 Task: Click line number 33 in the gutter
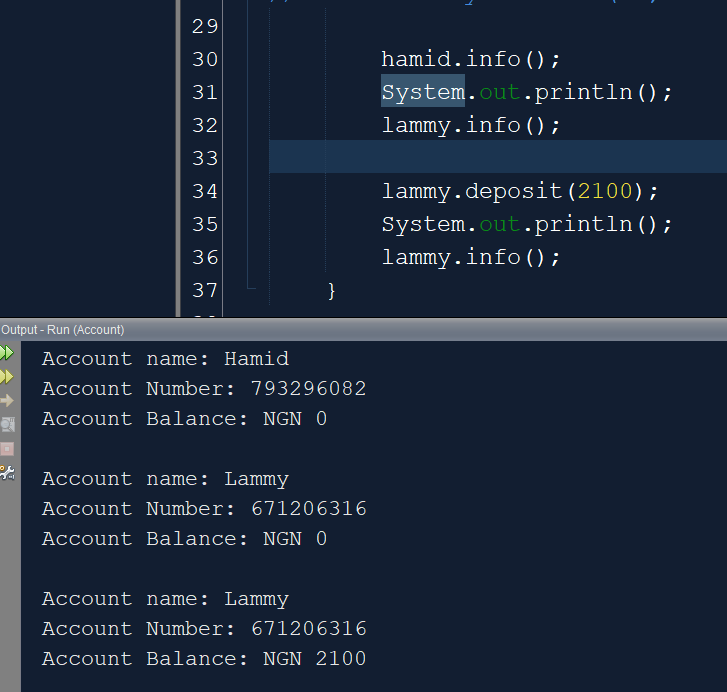tap(205, 159)
